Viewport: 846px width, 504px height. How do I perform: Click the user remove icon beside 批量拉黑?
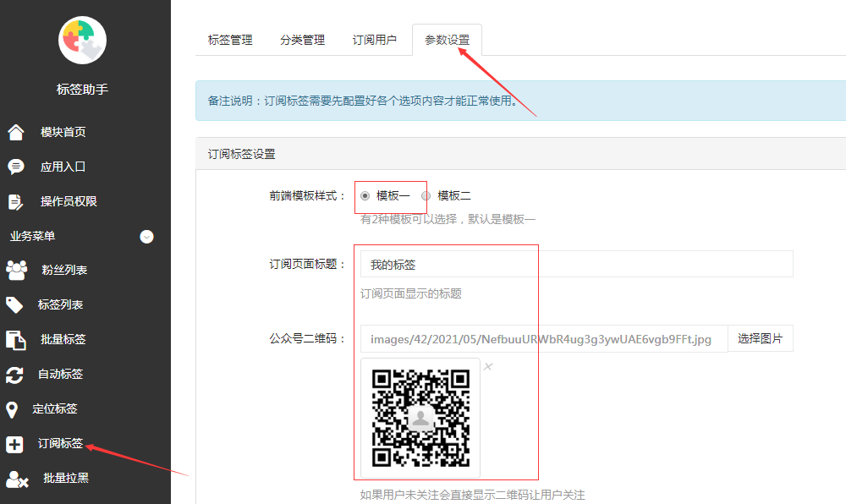click(17, 479)
